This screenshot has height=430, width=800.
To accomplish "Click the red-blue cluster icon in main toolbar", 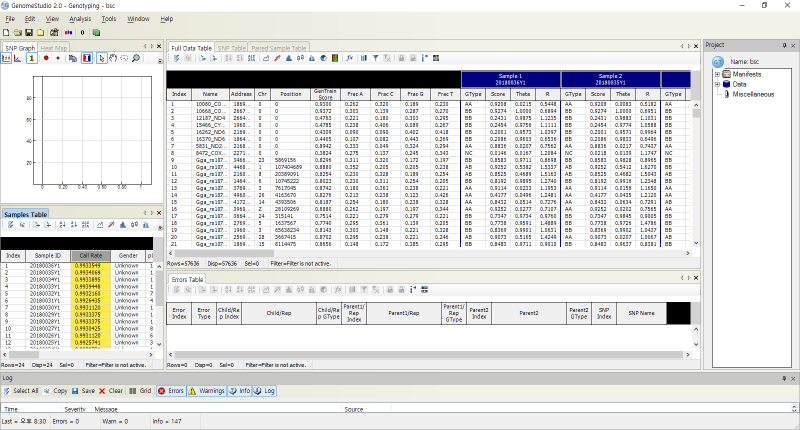I will coord(68,33).
